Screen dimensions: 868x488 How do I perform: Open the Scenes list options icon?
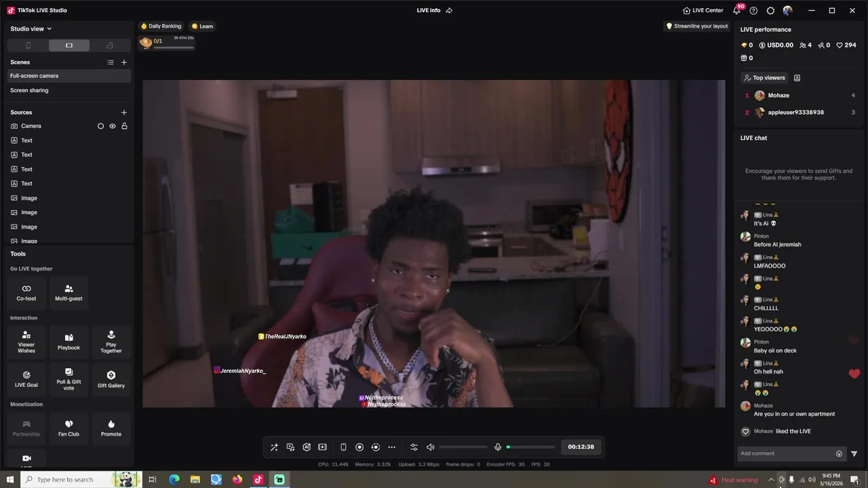(111, 62)
